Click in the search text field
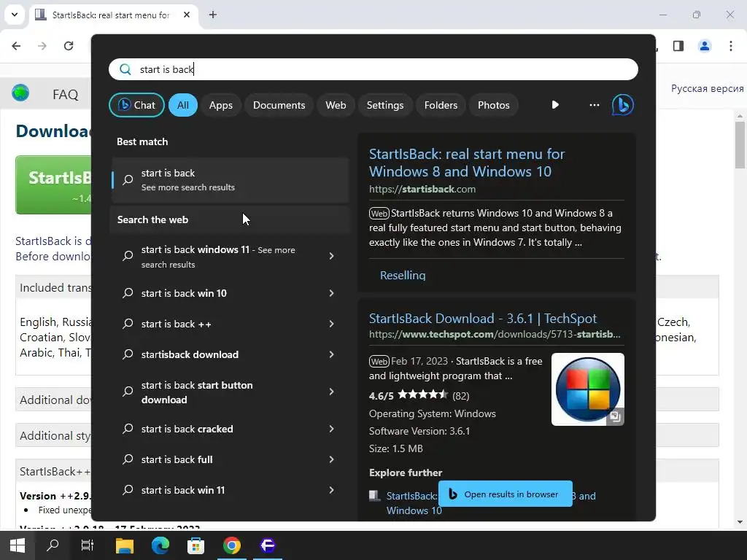The height and width of the screenshot is (560, 747). click(373, 69)
